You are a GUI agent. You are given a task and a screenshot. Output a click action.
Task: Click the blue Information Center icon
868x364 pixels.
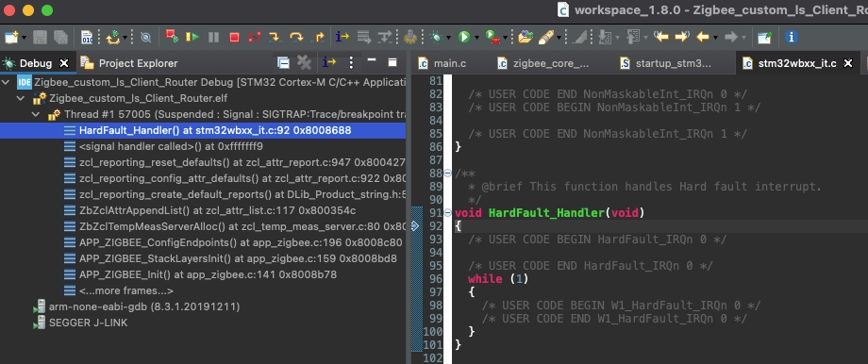pos(791,37)
